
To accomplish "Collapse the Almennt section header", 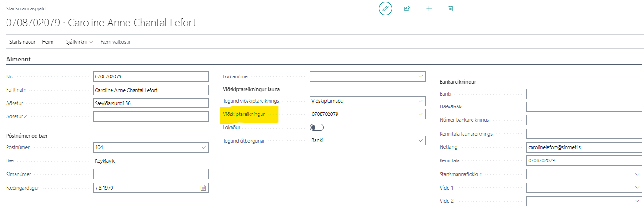I will 18,59.
